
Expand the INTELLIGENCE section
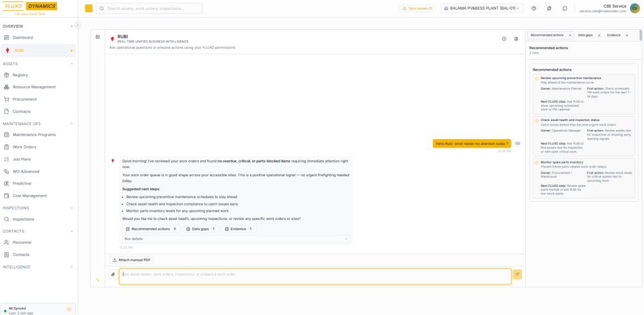click(72, 267)
